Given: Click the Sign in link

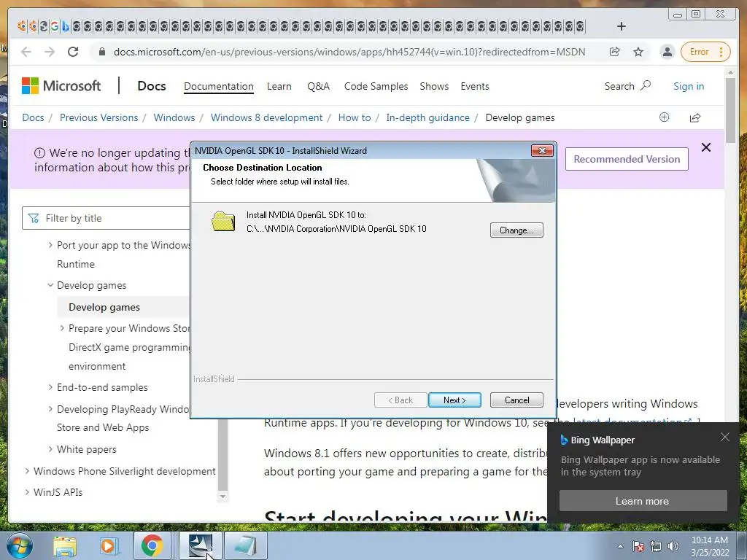Looking at the screenshot, I should pos(689,86).
